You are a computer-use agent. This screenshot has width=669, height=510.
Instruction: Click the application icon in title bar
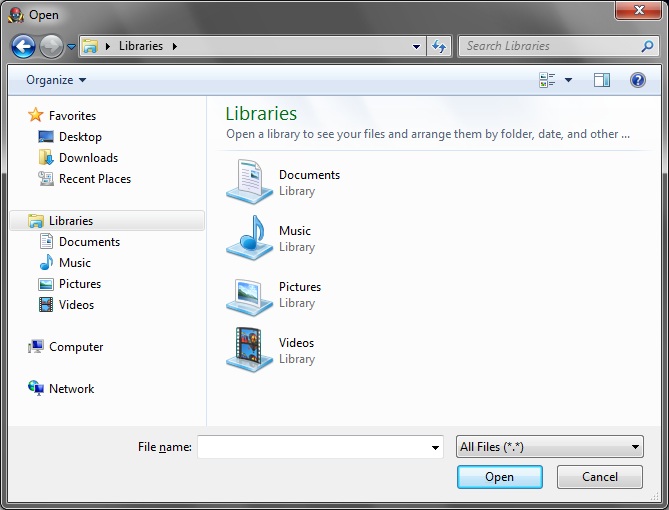tap(16, 15)
